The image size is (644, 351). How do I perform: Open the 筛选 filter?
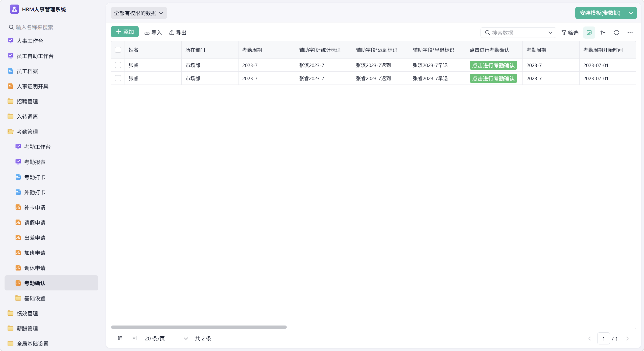pyautogui.click(x=570, y=33)
